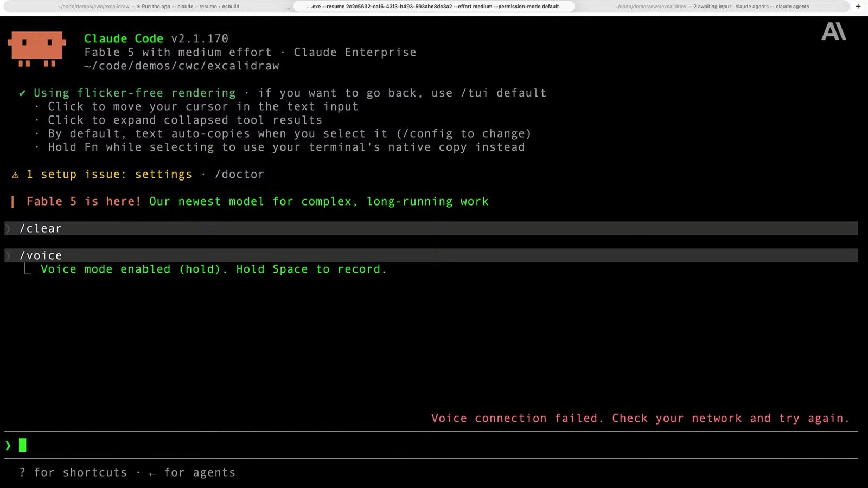Viewport: 868px width, 488px height.
Task: Click the '← for agents' hint
Action: [192, 473]
